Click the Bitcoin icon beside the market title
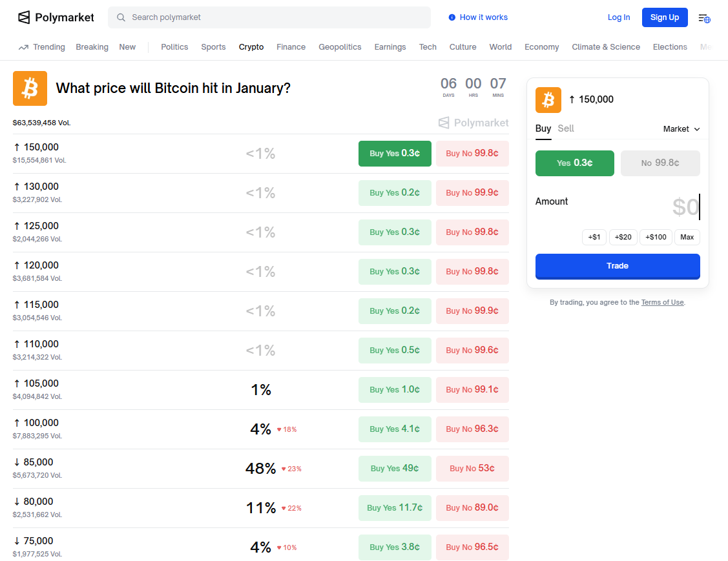 [x=30, y=88]
